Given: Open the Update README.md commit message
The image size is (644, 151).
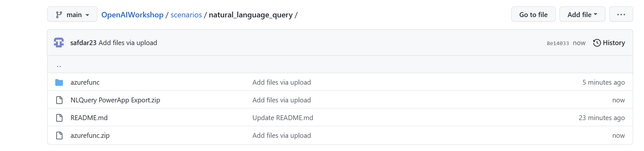Looking at the screenshot, I should point(283,118).
